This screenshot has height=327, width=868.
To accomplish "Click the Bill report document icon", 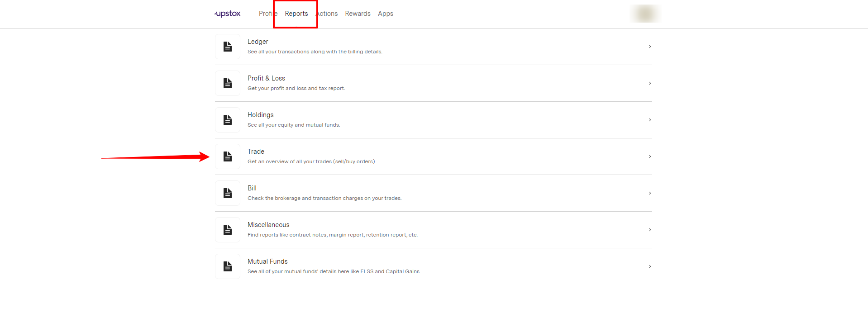I will [228, 193].
